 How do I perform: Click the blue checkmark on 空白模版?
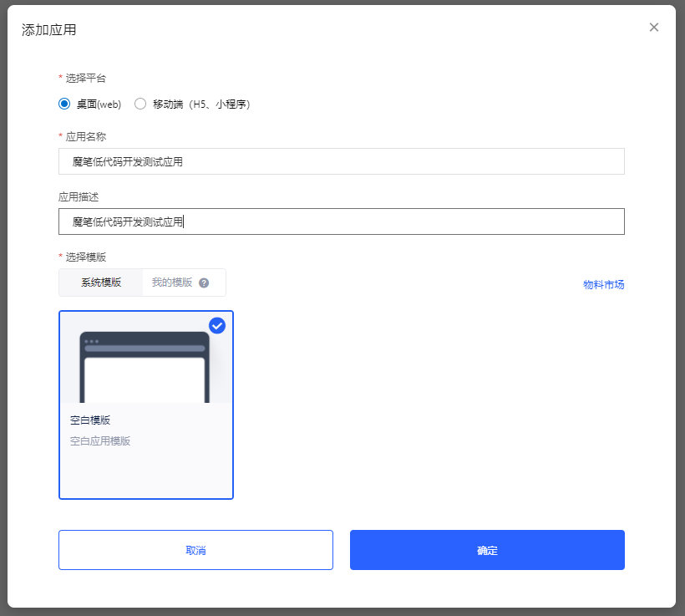217,326
